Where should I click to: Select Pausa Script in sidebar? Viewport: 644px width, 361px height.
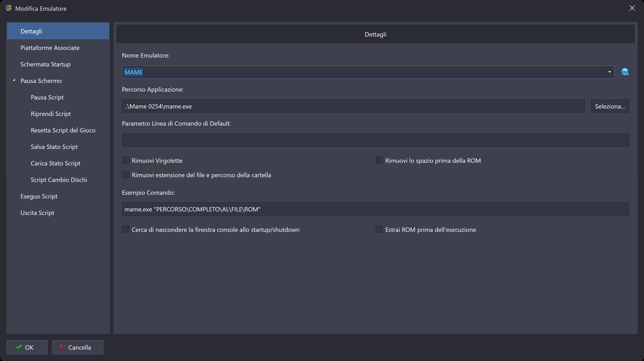[x=47, y=97]
